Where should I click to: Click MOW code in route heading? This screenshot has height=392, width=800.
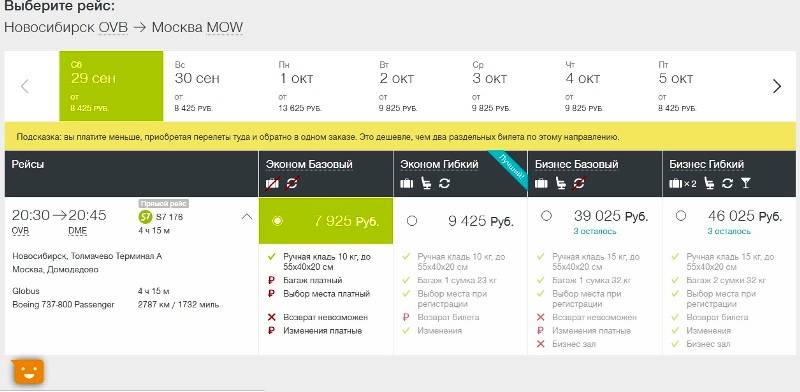(x=224, y=27)
